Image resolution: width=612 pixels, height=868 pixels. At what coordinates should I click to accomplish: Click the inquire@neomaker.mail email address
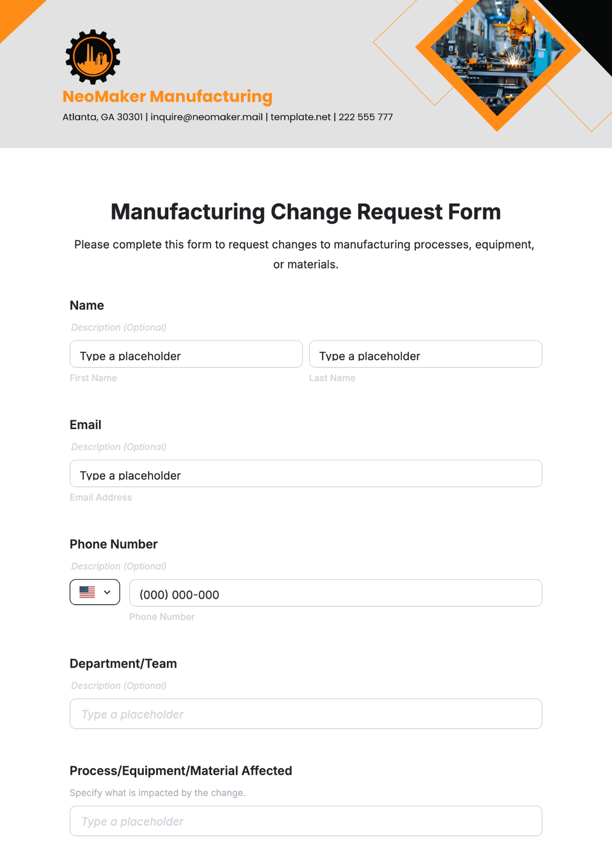coord(207,117)
